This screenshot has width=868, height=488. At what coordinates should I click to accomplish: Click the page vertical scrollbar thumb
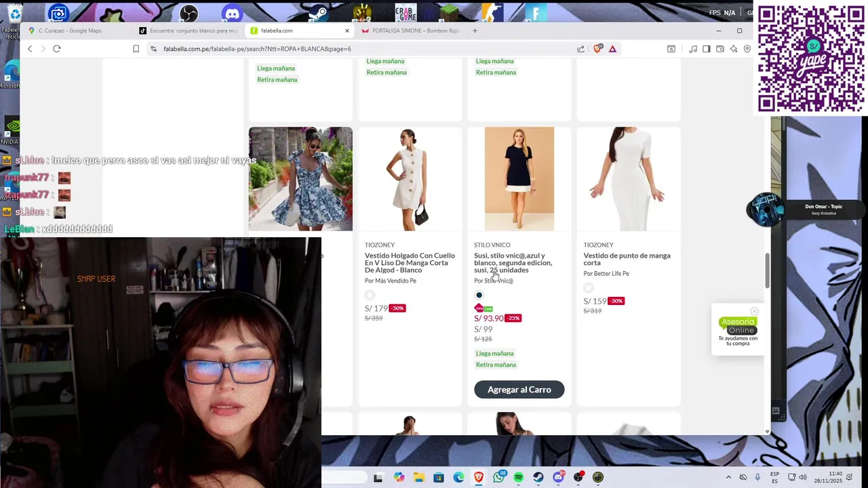(x=767, y=270)
